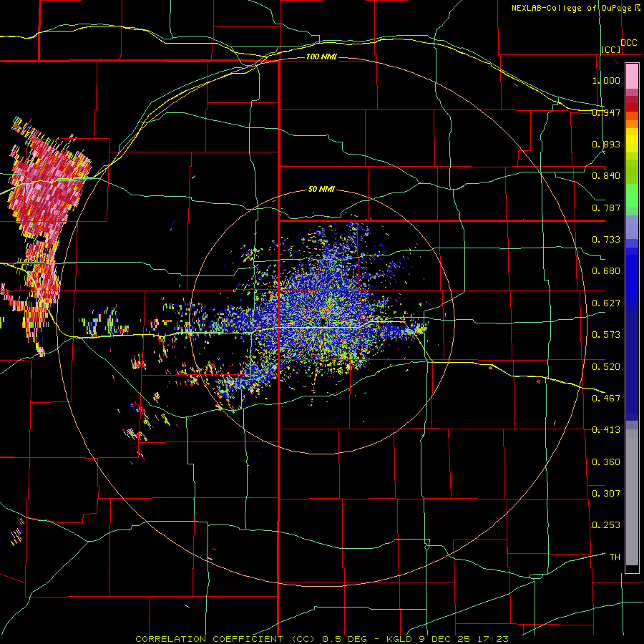
Task: Click the 0.627 scale value
Action: pyautogui.click(x=606, y=303)
